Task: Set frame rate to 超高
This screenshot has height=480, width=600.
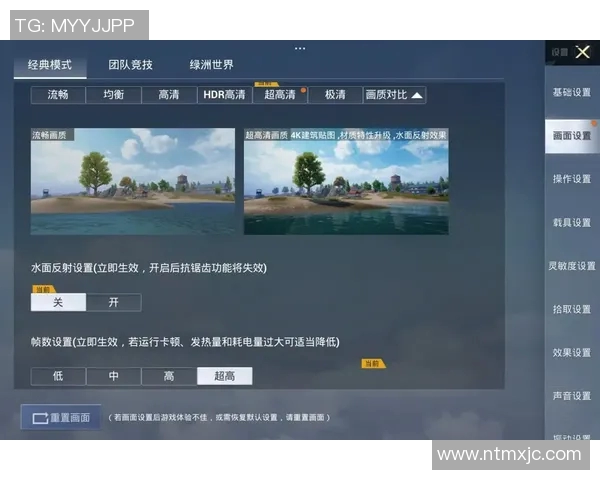Action: point(225,376)
